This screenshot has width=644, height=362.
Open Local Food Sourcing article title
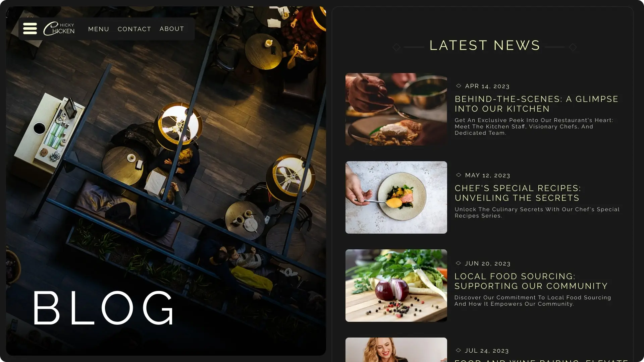click(531, 281)
